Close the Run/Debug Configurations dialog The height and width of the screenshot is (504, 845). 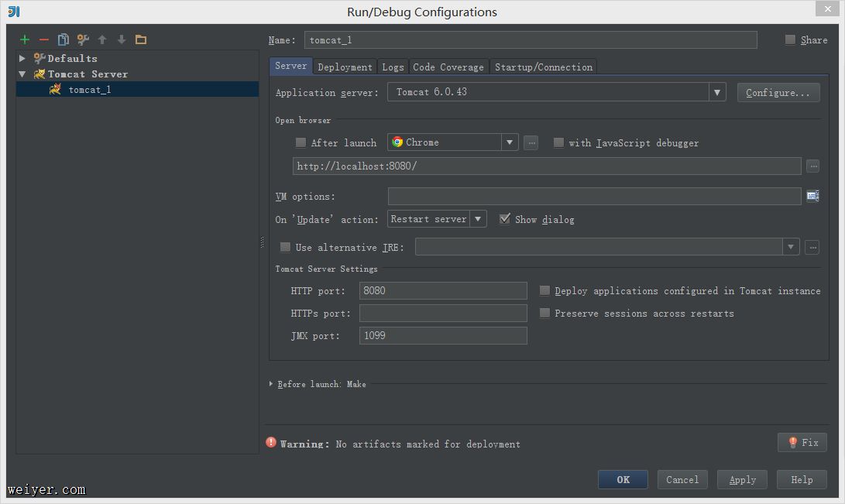(x=827, y=9)
